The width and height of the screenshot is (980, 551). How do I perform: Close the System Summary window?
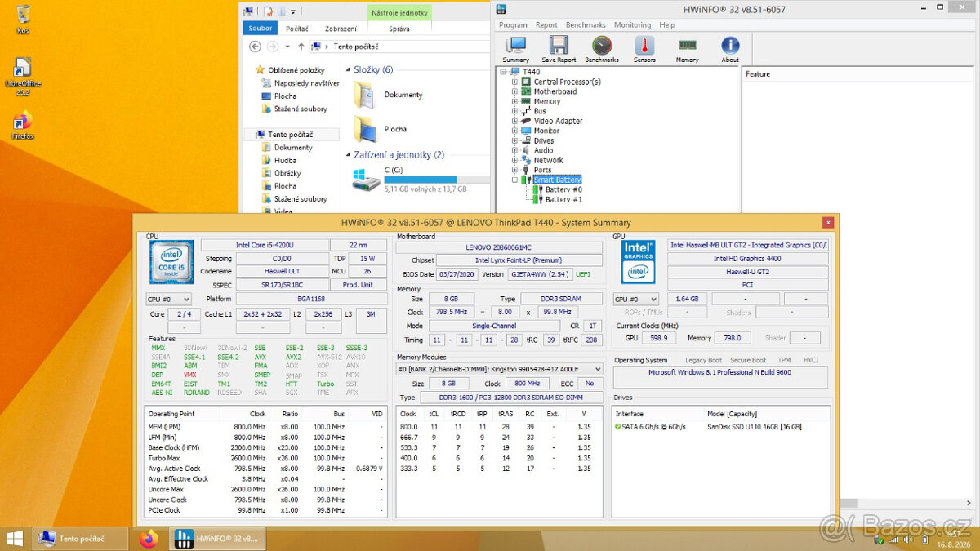(x=828, y=222)
